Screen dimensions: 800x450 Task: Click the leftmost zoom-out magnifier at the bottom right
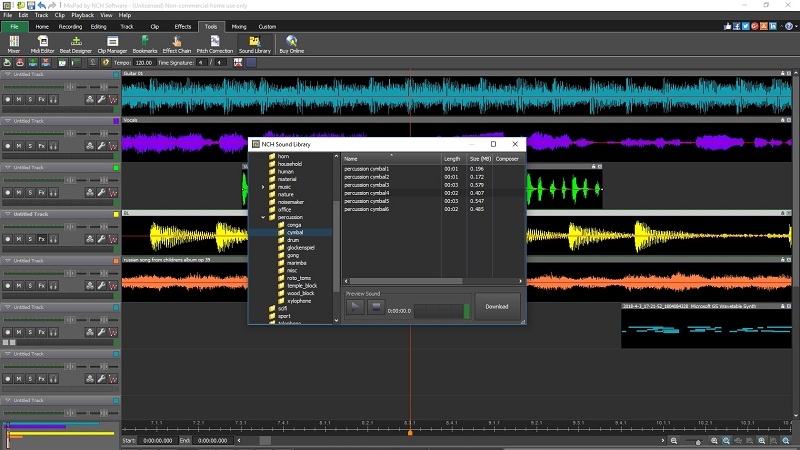tap(674, 441)
